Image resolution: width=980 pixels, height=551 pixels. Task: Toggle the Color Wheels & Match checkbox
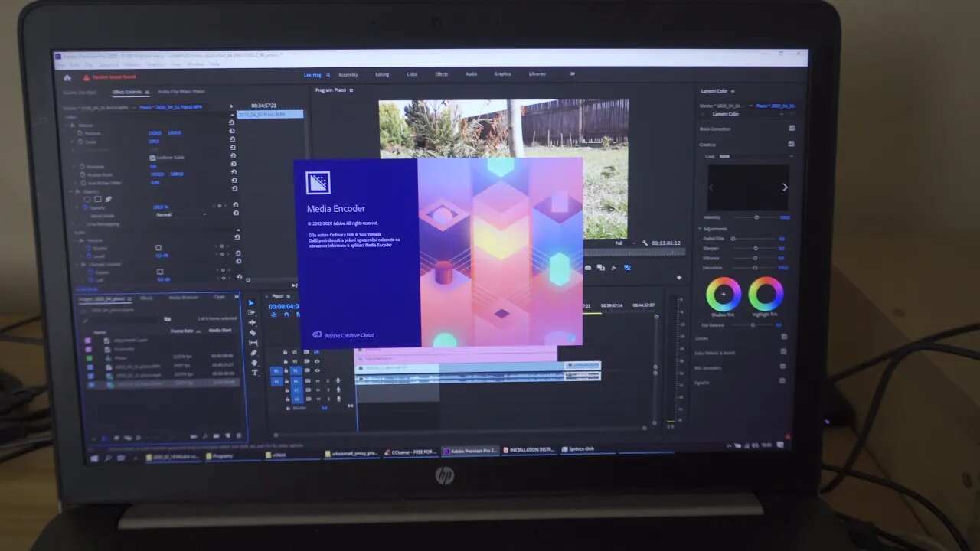[x=783, y=351]
